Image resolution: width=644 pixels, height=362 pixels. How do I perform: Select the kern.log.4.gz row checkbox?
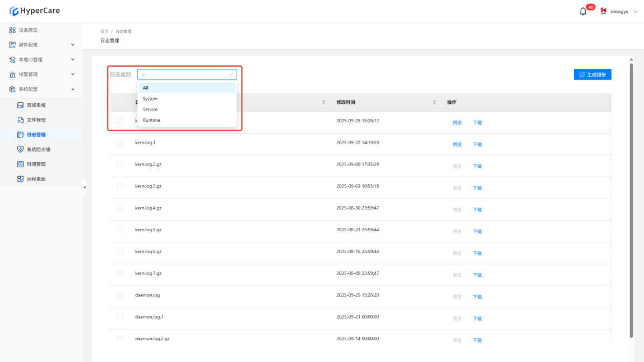[119, 208]
